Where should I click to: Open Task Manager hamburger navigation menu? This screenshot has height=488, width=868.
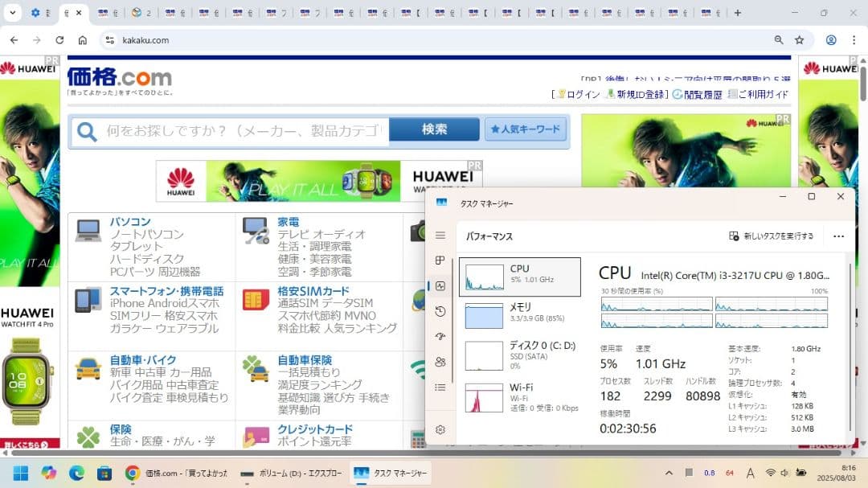(440, 236)
